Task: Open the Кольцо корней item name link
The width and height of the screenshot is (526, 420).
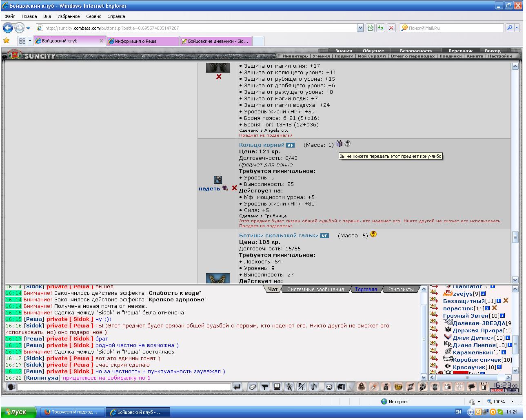Action: click(x=262, y=145)
